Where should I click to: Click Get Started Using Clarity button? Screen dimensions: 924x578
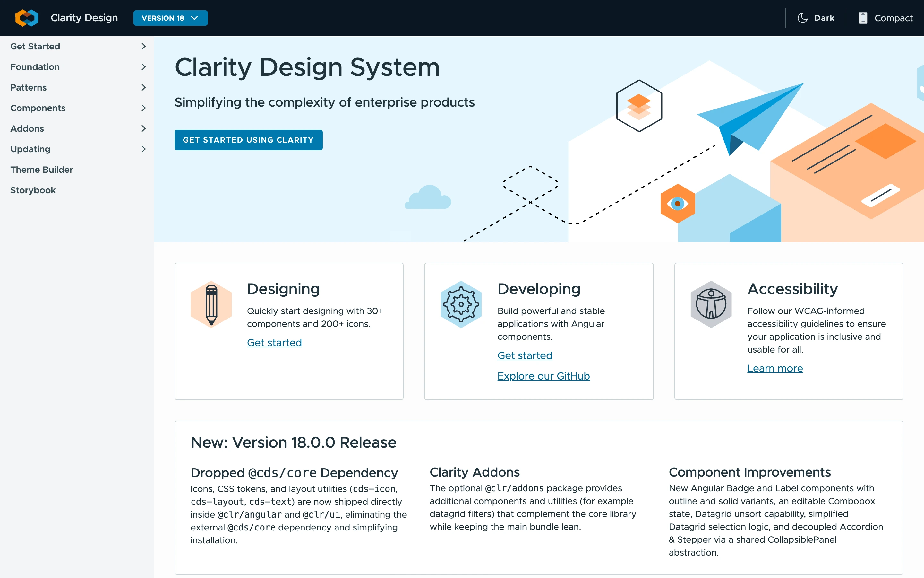point(249,140)
